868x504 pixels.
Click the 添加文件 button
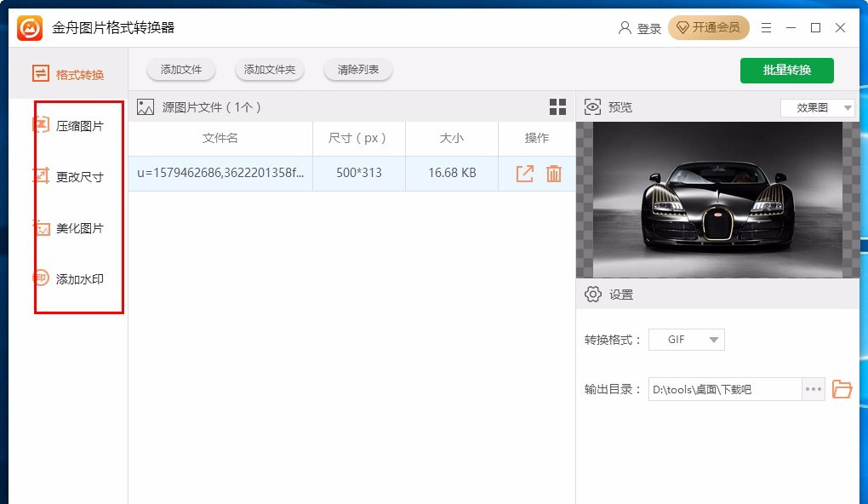[x=180, y=70]
